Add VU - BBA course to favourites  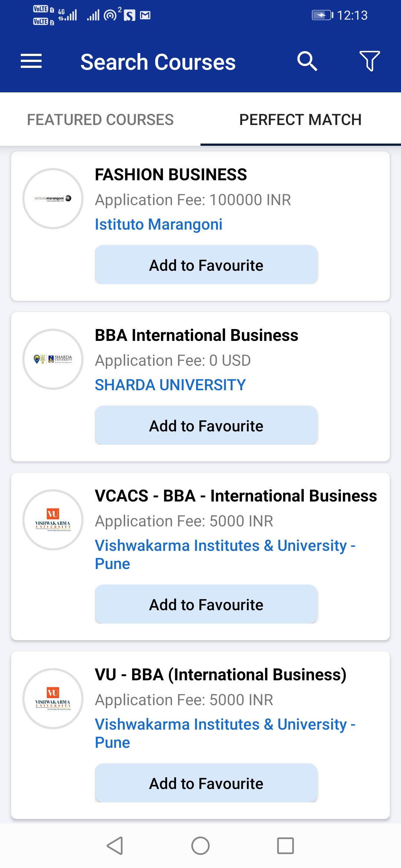[x=206, y=783]
